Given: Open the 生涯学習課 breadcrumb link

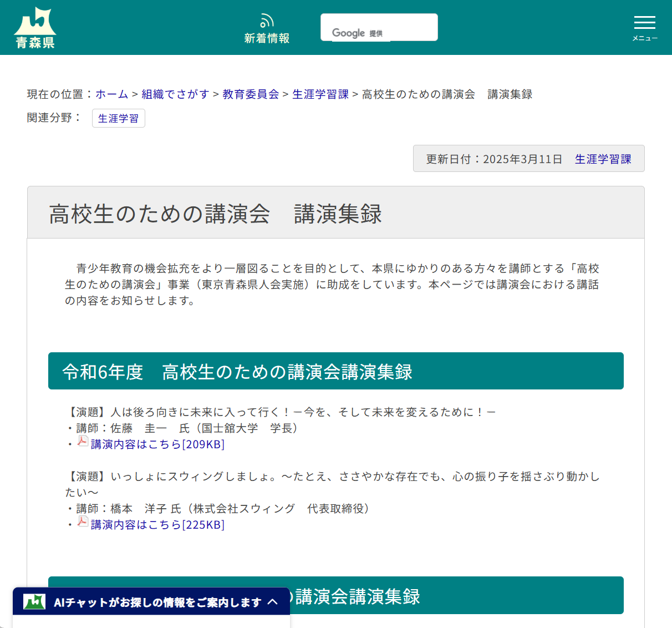Looking at the screenshot, I should [x=320, y=94].
